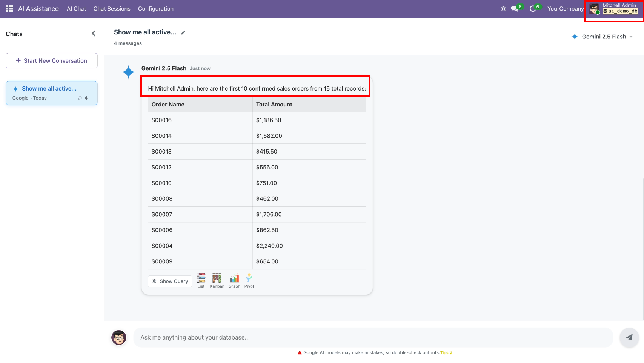Click the 'Just now' timestamp
The height and width of the screenshot is (363, 644).
click(200, 69)
